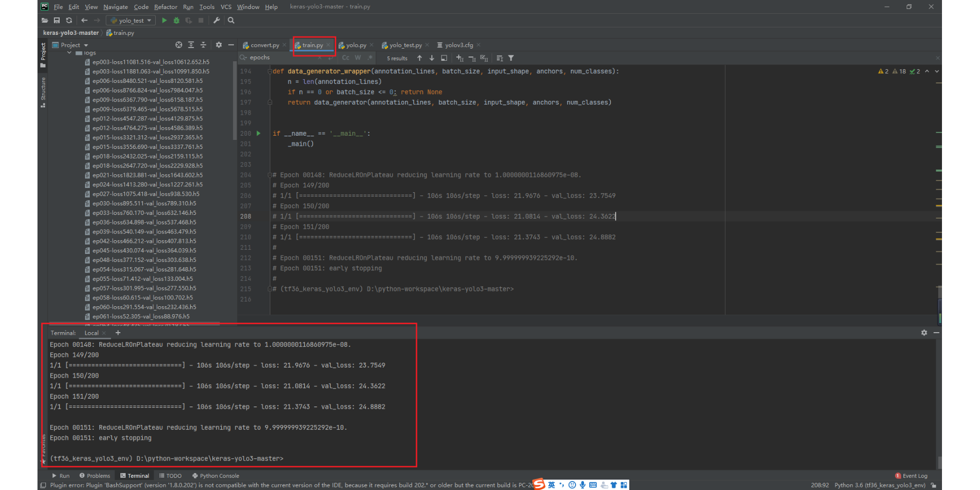Collapse data_generator_wrapper fold marker at line 194

click(x=270, y=71)
